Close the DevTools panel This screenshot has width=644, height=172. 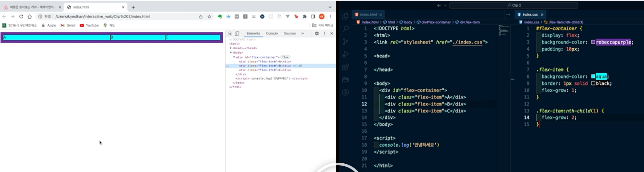332,33
